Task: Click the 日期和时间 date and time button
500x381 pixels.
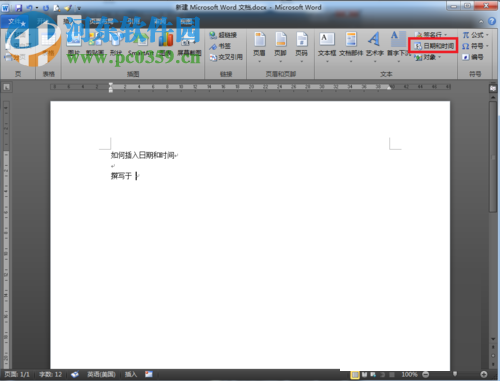Action: (433, 46)
